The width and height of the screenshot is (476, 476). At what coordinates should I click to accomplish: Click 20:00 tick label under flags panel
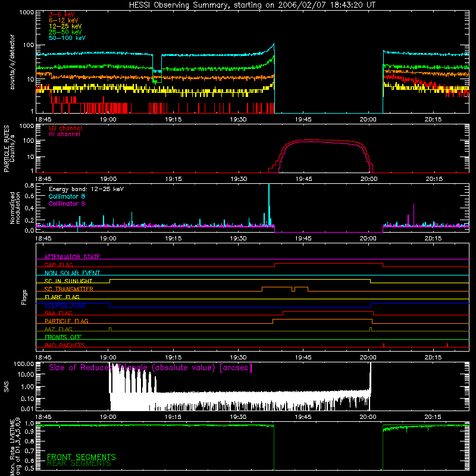click(x=368, y=358)
